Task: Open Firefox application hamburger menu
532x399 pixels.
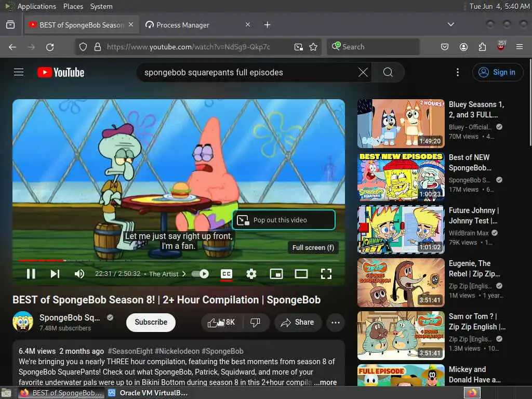Action: (x=520, y=47)
